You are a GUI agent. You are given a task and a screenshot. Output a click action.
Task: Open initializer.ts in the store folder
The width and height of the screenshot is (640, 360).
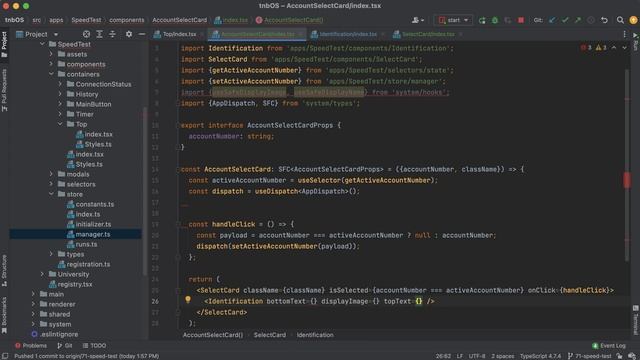(93, 224)
